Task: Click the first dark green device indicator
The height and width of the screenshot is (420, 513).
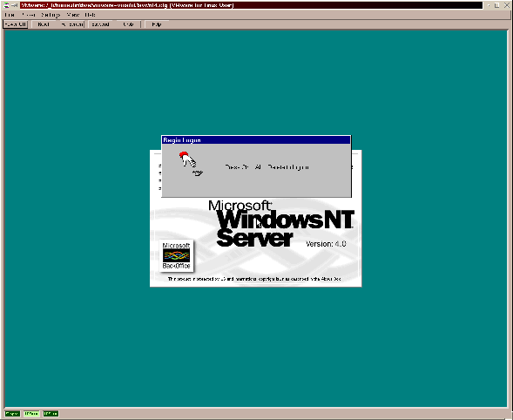Action: point(12,414)
